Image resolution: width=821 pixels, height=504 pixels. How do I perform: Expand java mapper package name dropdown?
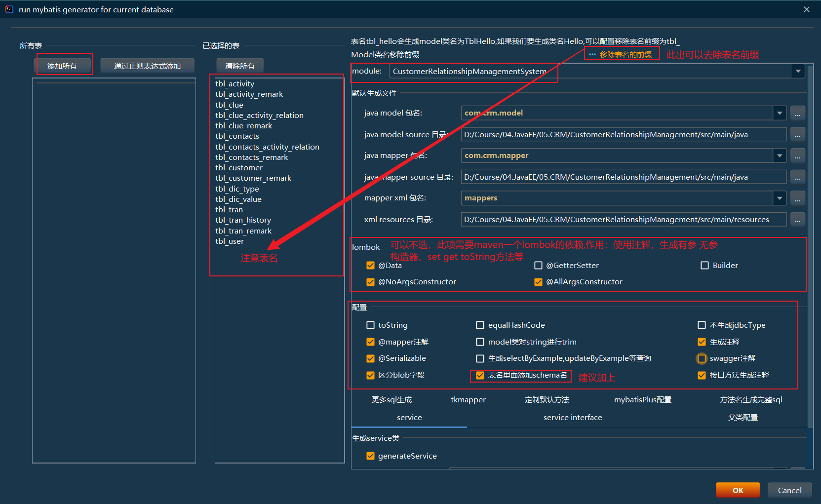click(x=780, y=155)
